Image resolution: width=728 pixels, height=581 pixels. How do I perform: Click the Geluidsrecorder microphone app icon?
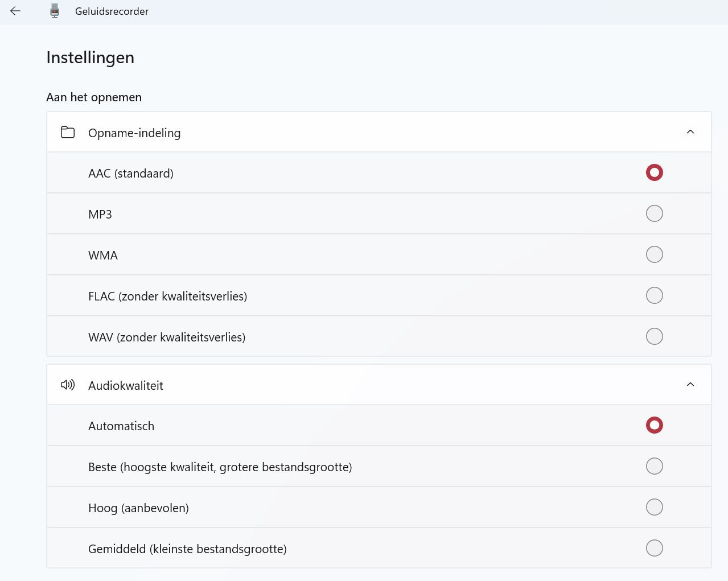click(x=55, y=11)
